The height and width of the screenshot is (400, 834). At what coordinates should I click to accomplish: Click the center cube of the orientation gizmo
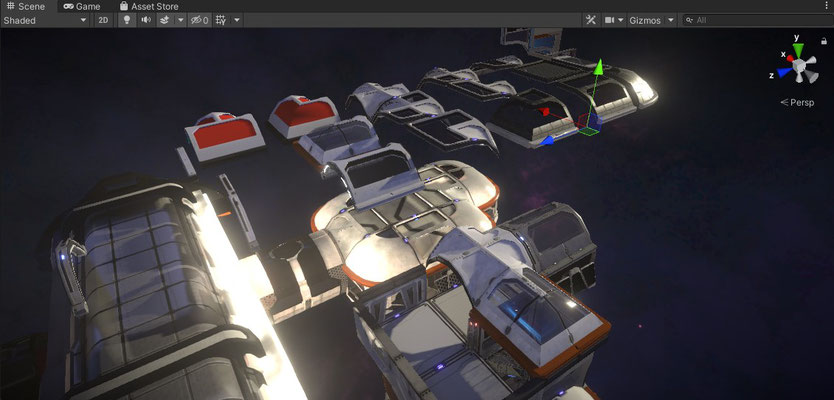click(798, 66)
